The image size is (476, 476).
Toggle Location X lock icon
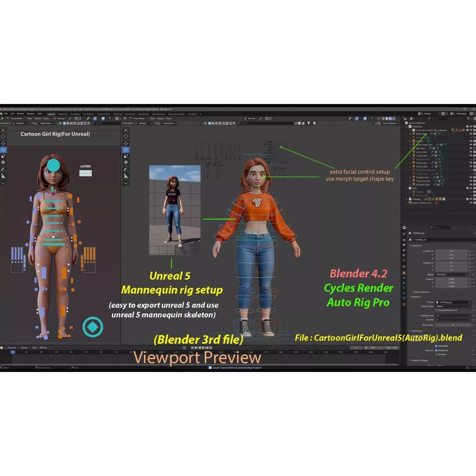click(470, 251)
